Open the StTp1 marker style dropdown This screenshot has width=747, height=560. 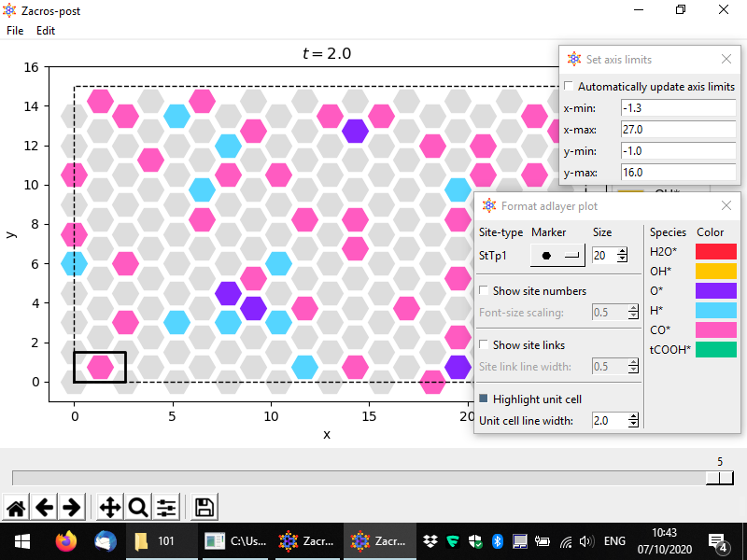coord(558,254)
